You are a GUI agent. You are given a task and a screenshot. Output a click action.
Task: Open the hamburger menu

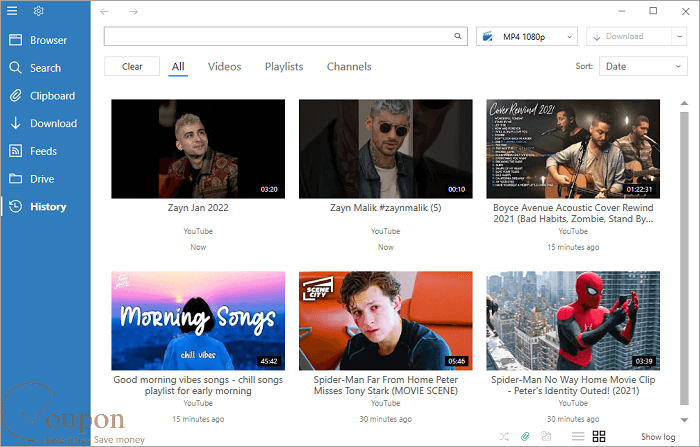(12, 11)
